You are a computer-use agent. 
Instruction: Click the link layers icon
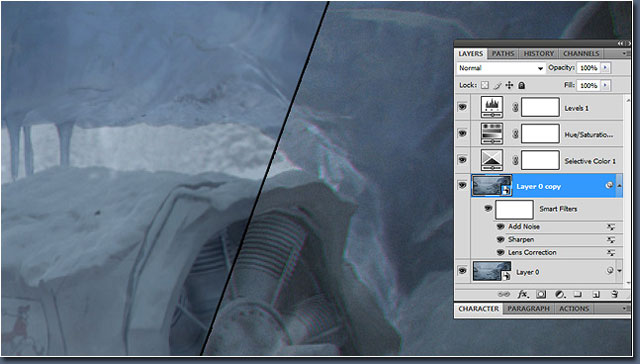(504, 294)
